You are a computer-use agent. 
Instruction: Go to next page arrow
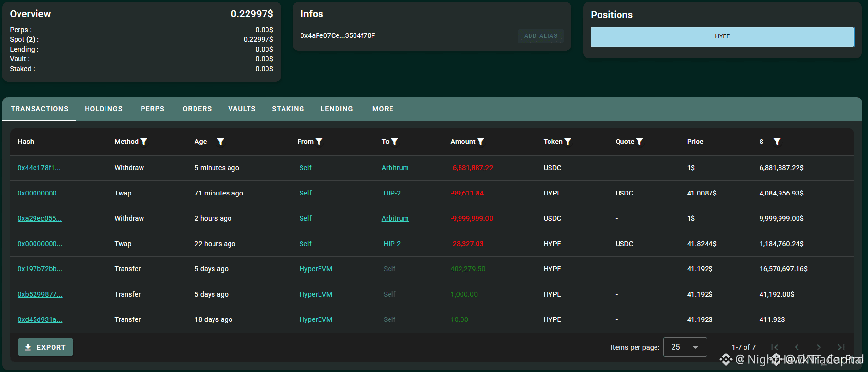click(819, 347)
